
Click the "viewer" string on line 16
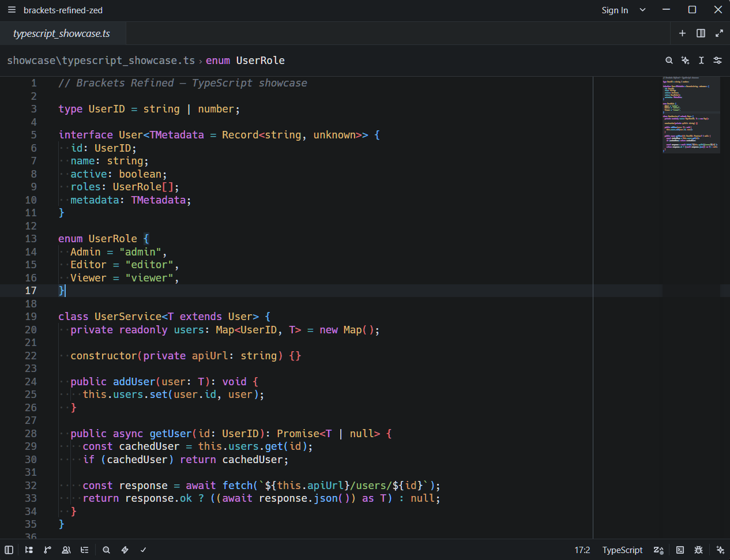(x=149, y=278)
